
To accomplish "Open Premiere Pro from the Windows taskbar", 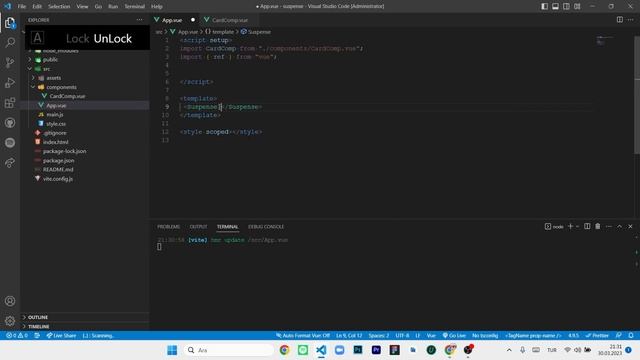I will 376,350.
